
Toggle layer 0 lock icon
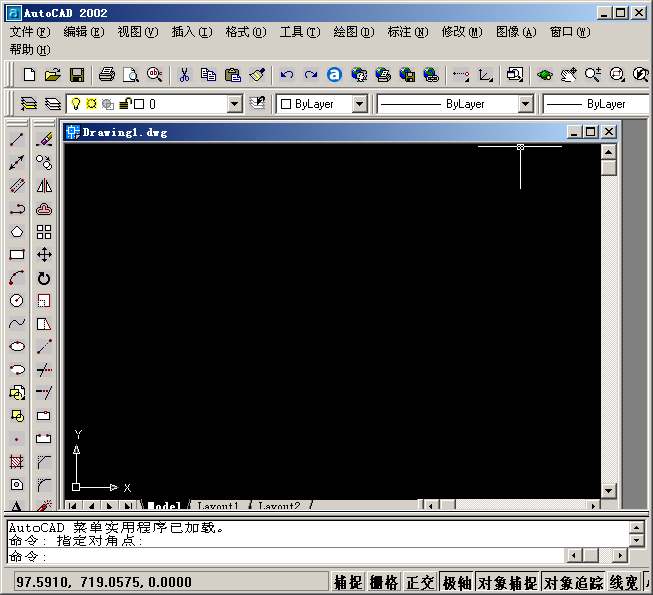(125, 104)
